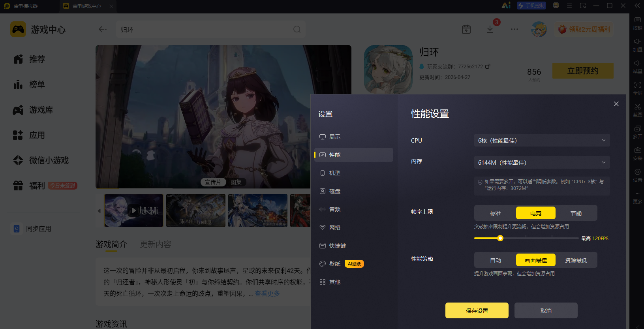Screen dimensions: 644x329
Task: Click 领取2元周福利 button
Action: click(x=584, y=29)
